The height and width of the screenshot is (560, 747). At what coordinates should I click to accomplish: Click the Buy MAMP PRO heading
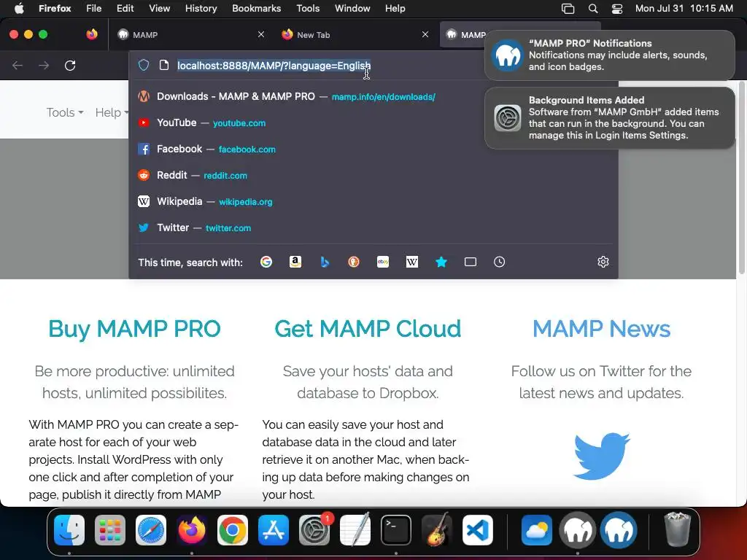point(134,329)
